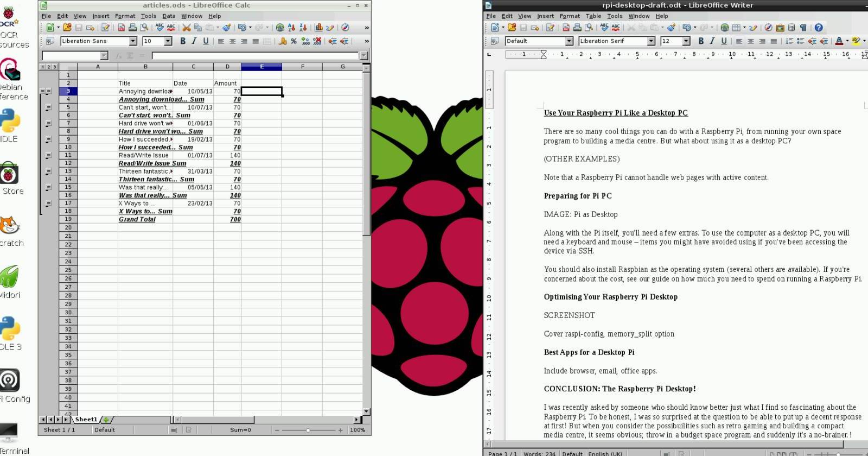This screenshot has width=868, height=456.
Task: Click Writer's Undo arrow icon
Action: (687, 27)
